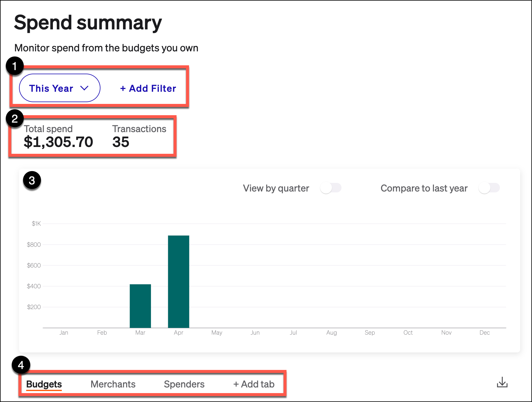Click the Total spend amount $1,305.70
The height and width of the screenshot is (402, 532).
coord(59,142)
